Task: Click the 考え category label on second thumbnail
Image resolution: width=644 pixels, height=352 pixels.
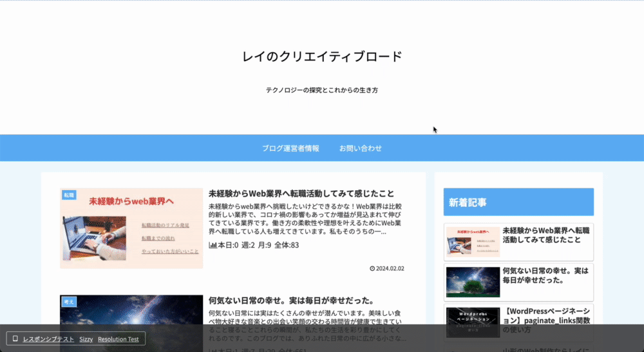Action: point(69,302)
